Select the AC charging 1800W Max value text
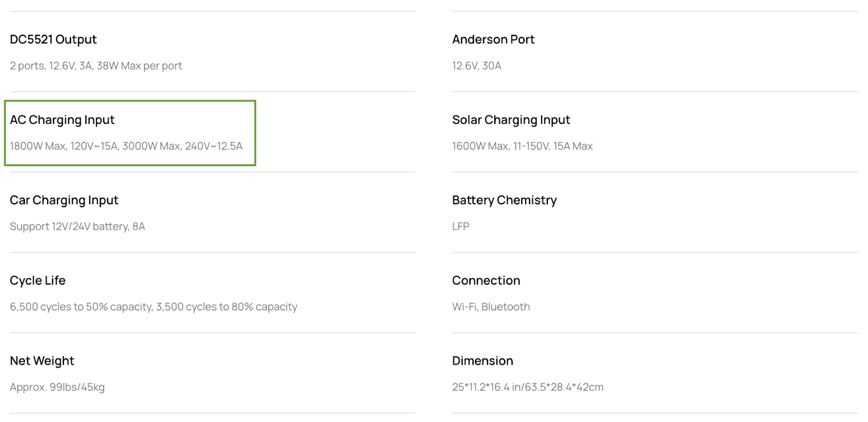Screen dimensions: 868x422 point(126,146)
